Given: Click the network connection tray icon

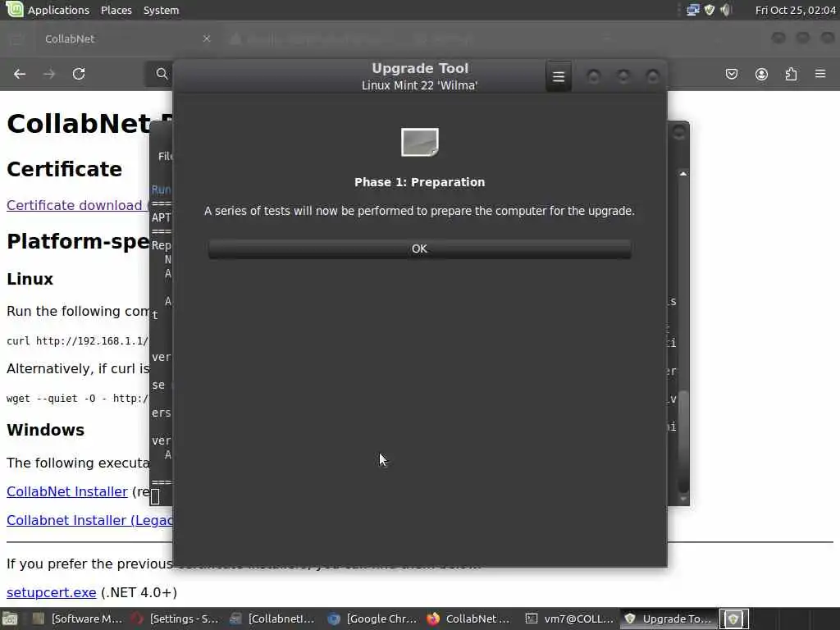Looking at the screenshot, I should [x=692, y=10].
